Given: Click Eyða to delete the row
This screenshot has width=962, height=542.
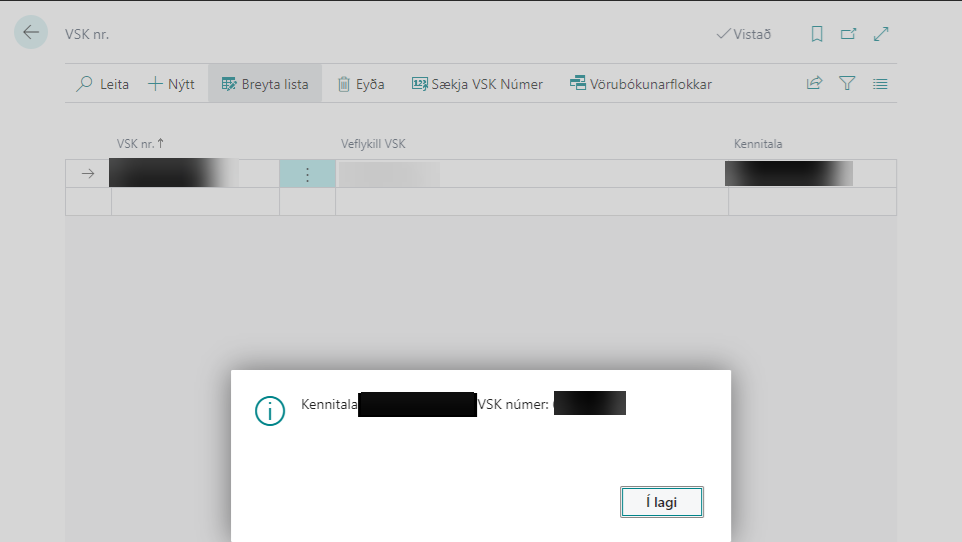Looking at the screenshot, I should pos(360,84).
